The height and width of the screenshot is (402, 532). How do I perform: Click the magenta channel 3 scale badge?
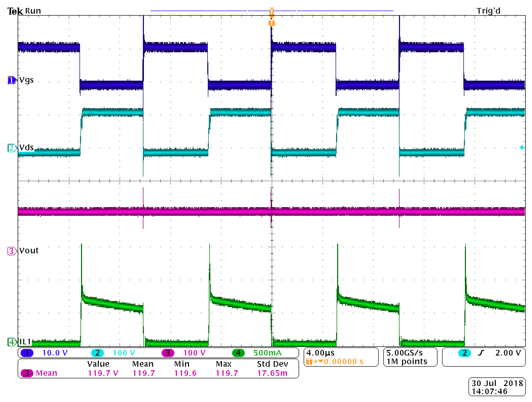coord(168,353)
